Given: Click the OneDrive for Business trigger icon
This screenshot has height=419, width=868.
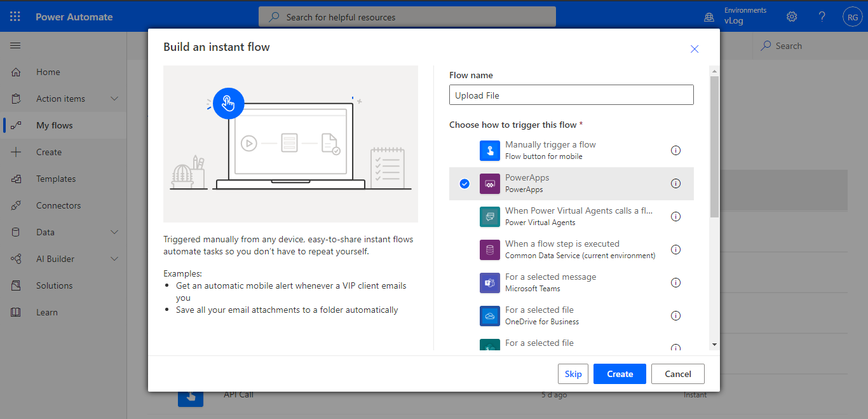Looking at the screenshot, I should [x=489, y=316].
